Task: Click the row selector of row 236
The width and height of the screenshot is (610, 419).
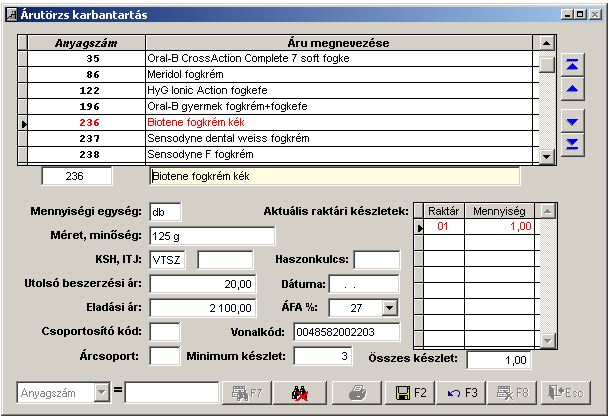Action: tap(23, 124)
